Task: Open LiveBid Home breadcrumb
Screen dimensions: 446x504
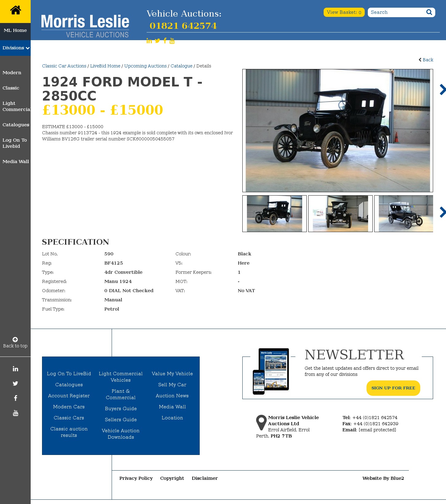Action: pyautogui.click(x=105, y=66)
